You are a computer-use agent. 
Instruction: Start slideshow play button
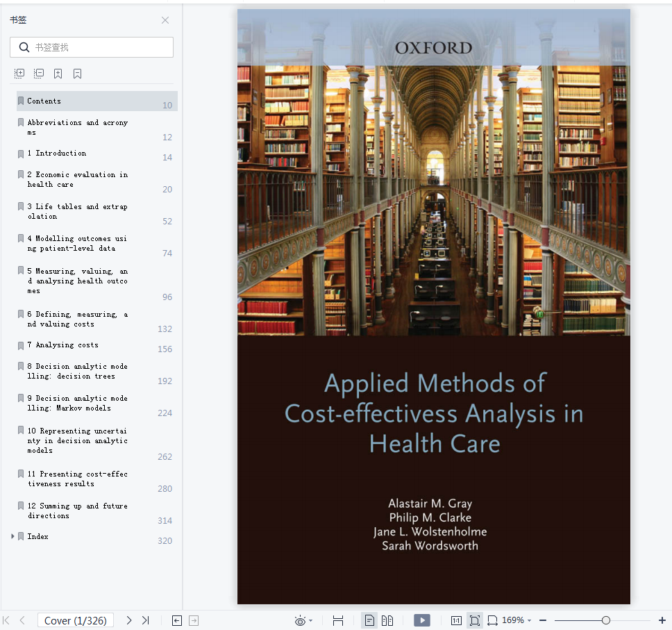(422, 620)
